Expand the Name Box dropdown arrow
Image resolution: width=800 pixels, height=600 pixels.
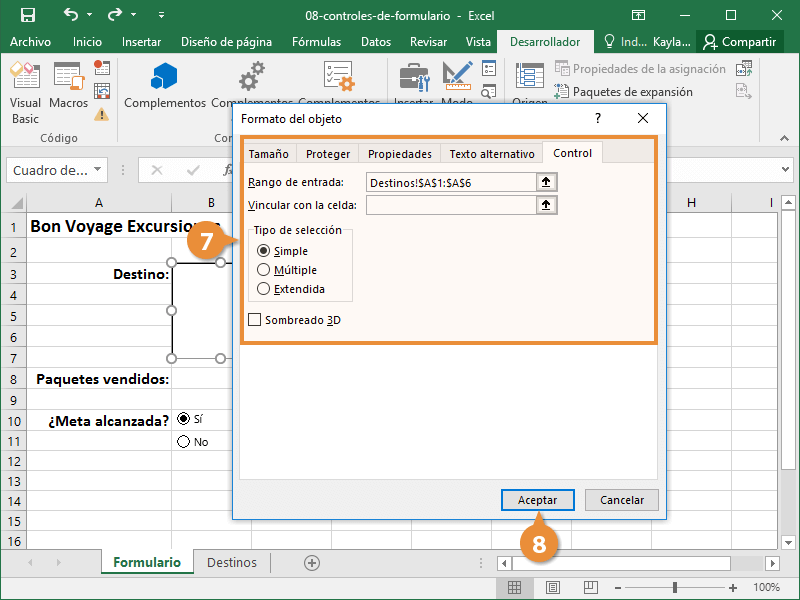(x=97, y=169)
